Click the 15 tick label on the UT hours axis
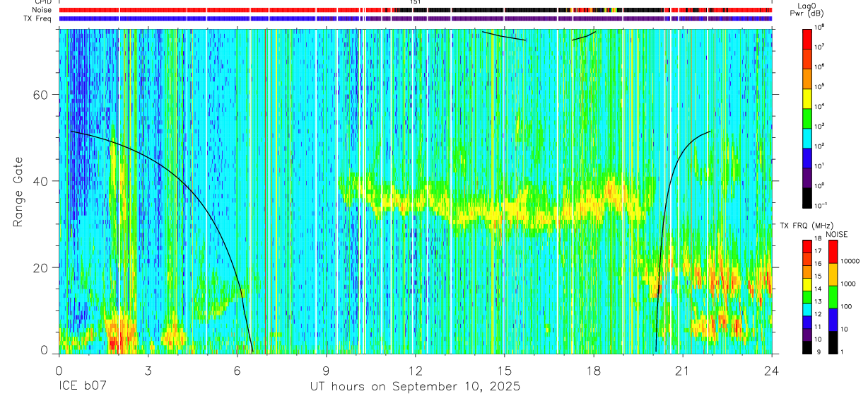The width and height of the screenshot is (868, 401). 505,371
